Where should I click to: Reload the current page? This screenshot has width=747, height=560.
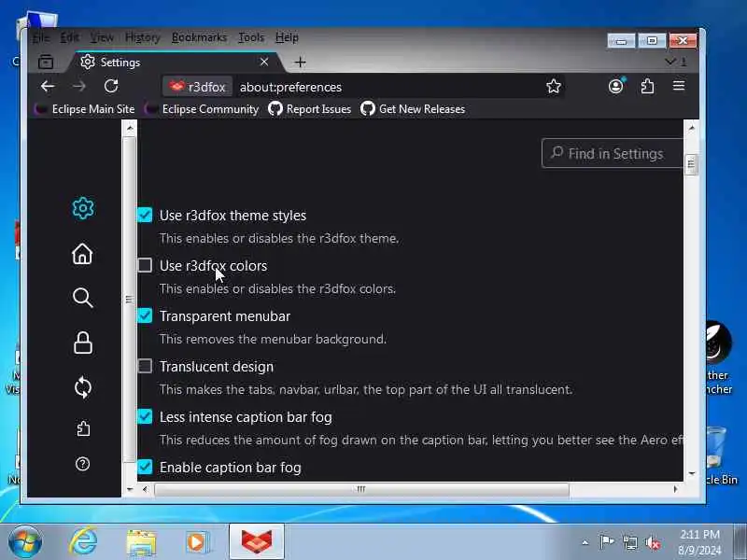click(111, 86)
